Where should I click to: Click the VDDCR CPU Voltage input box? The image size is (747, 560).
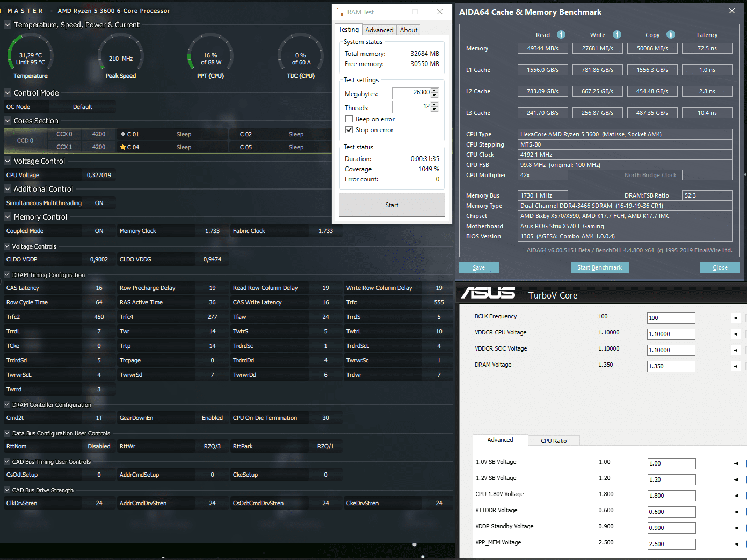(671, 334)
